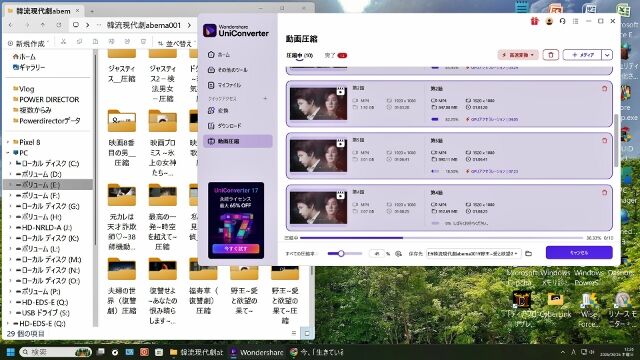Delete the 第2話 compression task
The height and width of the screenshot is (360, 640).
tap(604, 89)
